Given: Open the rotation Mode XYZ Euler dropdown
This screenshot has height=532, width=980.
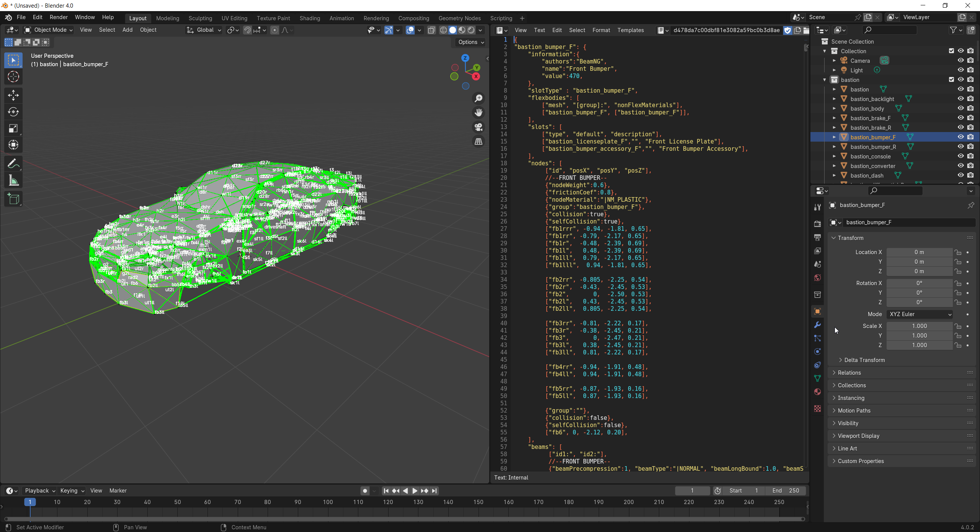Looking at the screenshot, I should 920,314.
